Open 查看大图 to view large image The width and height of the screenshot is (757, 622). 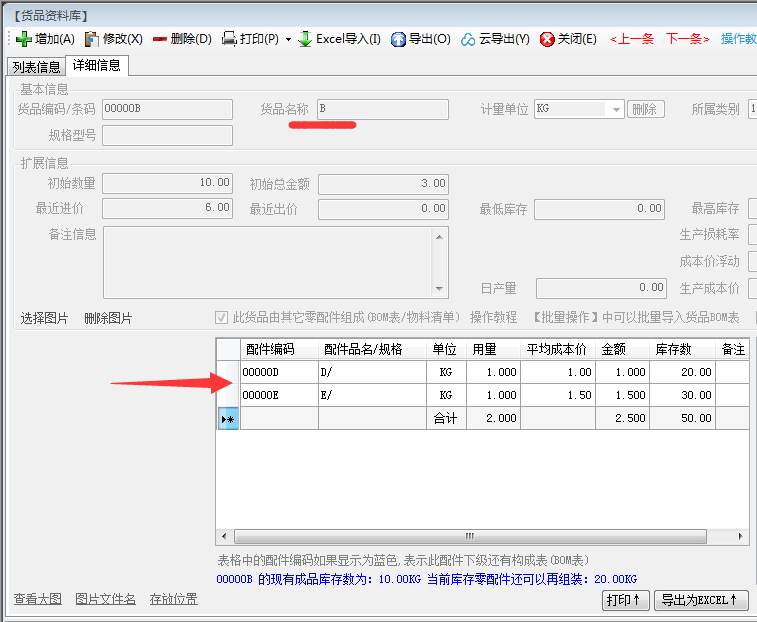tap(38, 600)
